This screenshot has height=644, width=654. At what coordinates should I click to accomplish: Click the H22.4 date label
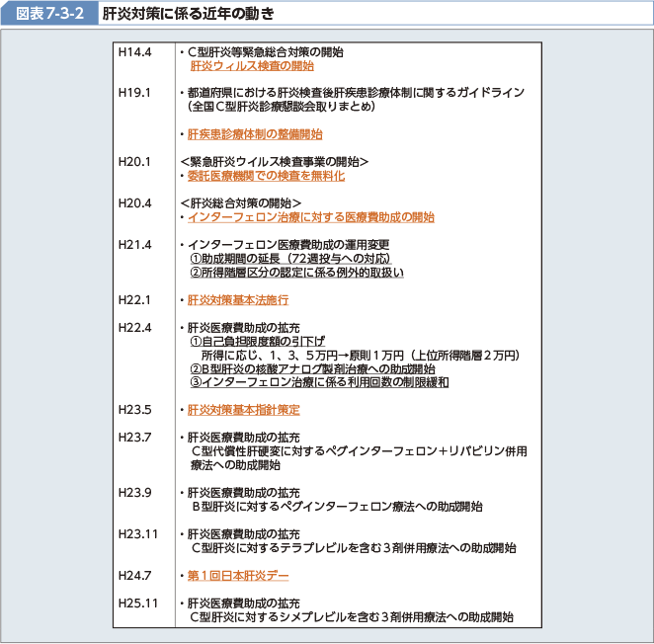pos(132,327)
